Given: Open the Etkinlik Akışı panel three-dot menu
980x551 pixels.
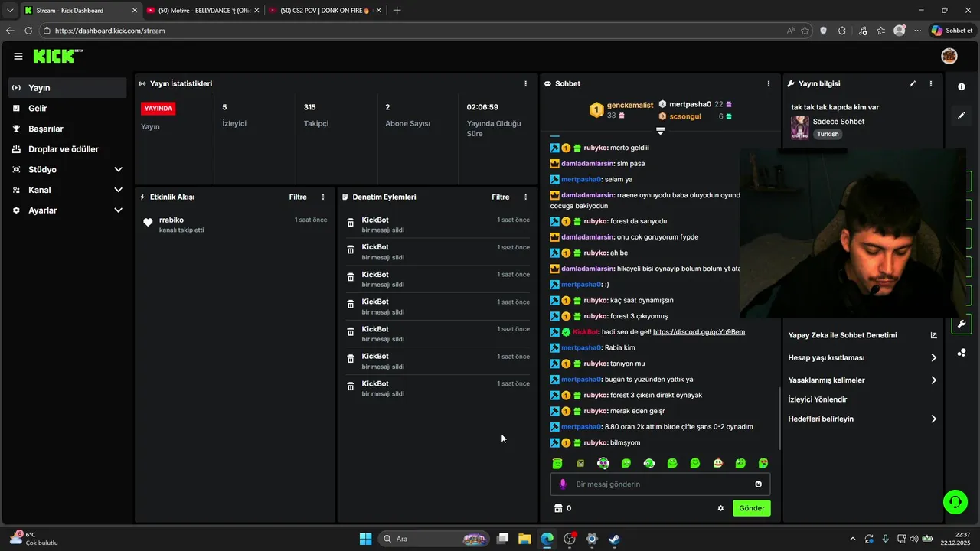Looking at the screenshot, I should click(x=323, y=197).
